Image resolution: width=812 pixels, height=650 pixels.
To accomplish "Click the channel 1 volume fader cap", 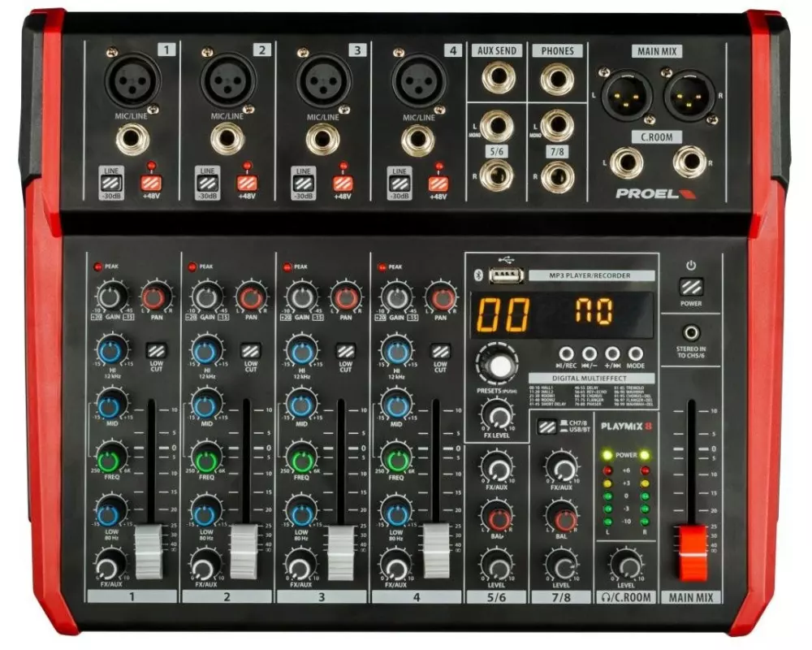I will click(x=149, y=552).
